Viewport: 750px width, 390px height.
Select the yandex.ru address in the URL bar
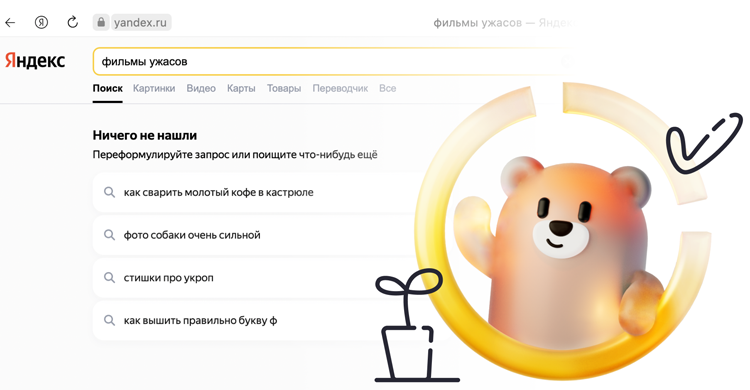coord(140,22)
